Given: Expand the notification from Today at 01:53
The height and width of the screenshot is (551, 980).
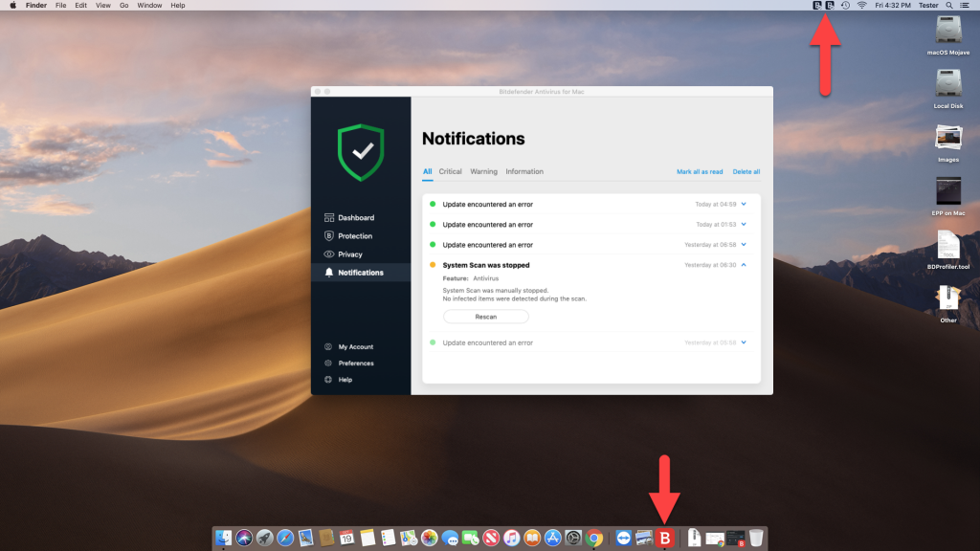Looking at the screenshot, I should (x=744, y=224).
